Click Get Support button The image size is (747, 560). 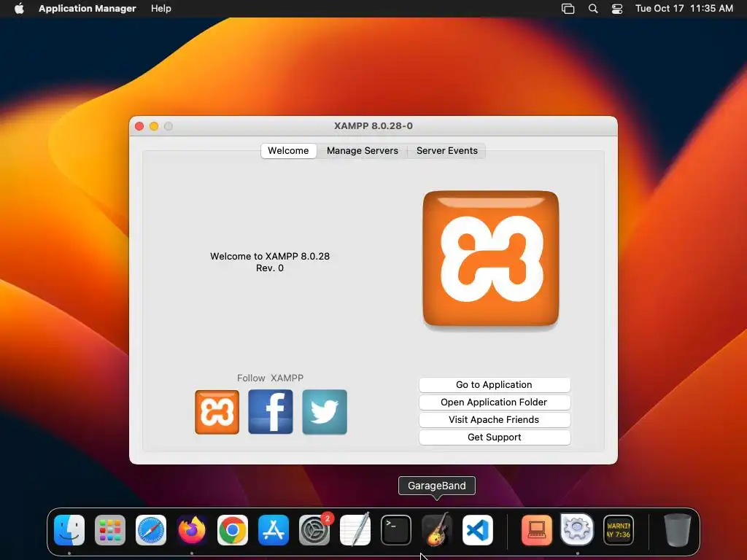coord(495,437)
